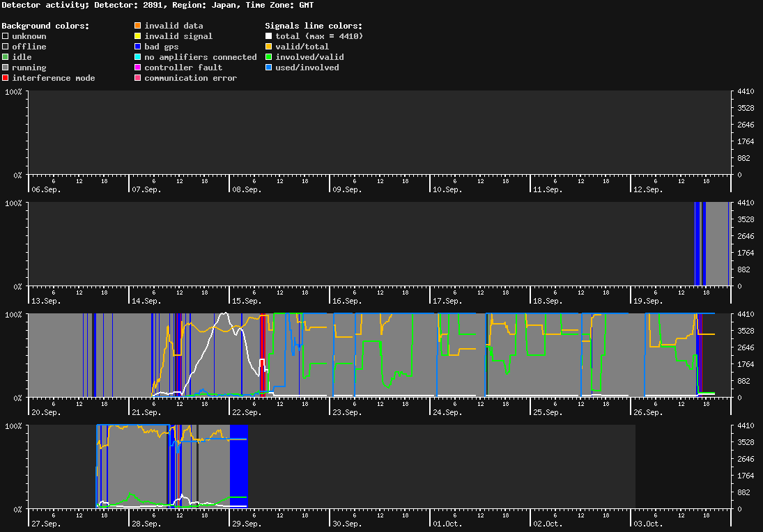
Task: Click the orange invalid data legend swatch
Action: coord(138,26)
